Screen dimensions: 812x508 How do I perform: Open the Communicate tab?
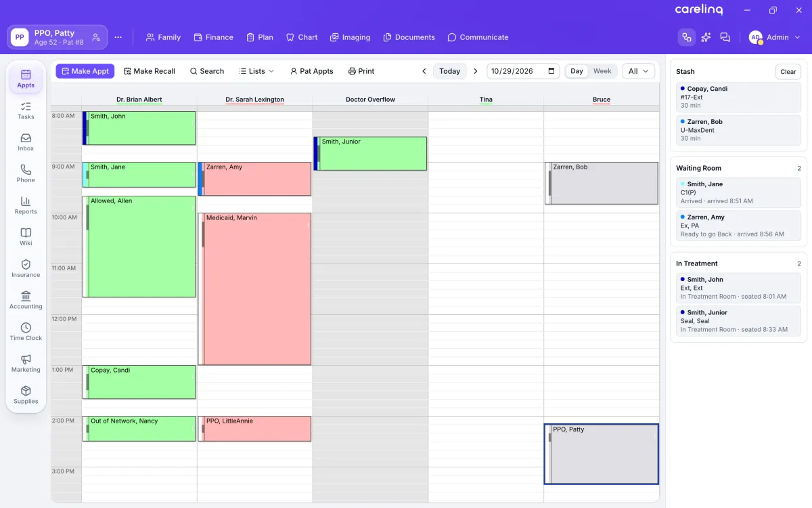coord(478,37)
